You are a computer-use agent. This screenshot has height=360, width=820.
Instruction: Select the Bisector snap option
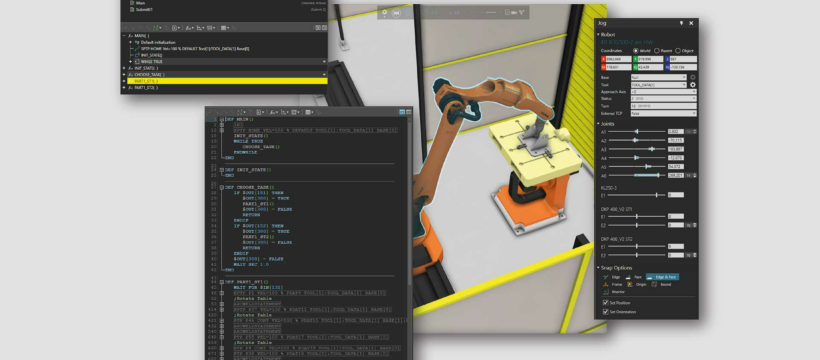614,292
